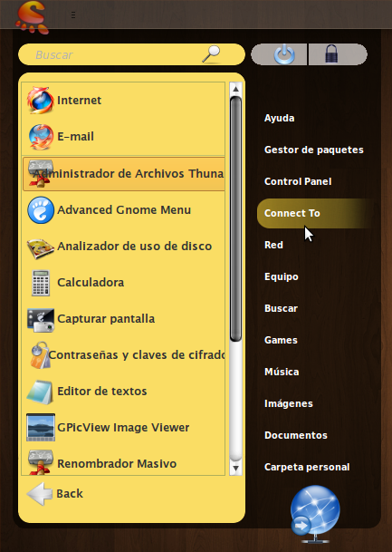
Task: Open Gestor de paquetes
Action: point(313,150)
